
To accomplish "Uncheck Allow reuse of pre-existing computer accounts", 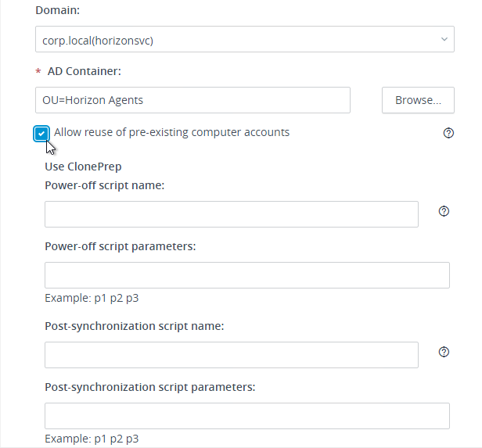I will tap(41, 134).
